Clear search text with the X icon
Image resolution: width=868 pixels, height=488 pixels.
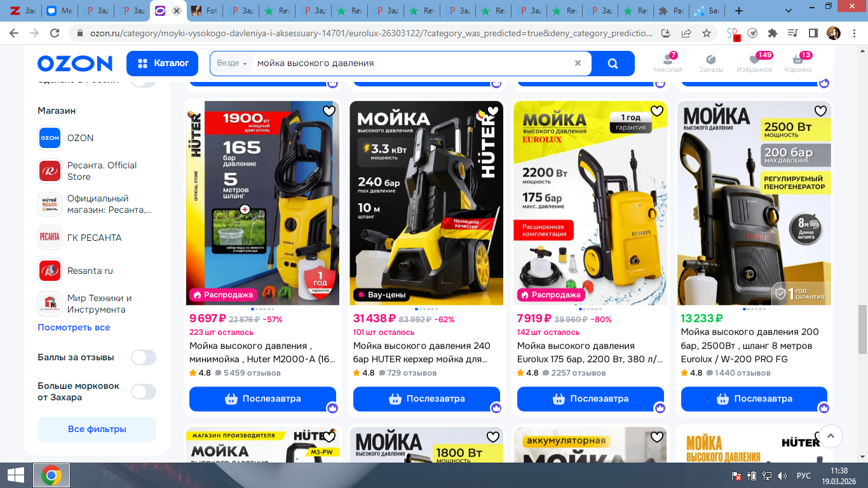pyautogui.click(x=578, y=63)
